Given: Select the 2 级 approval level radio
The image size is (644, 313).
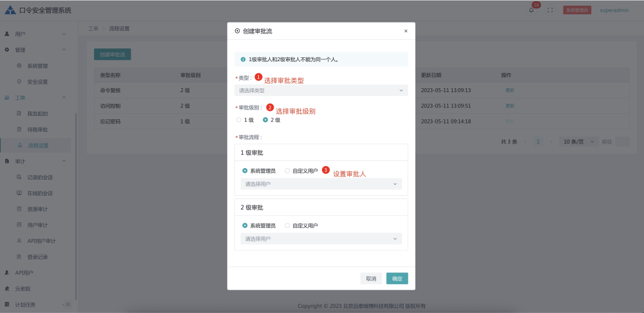Looking at the screenshot, I should [x=265, y=120].
